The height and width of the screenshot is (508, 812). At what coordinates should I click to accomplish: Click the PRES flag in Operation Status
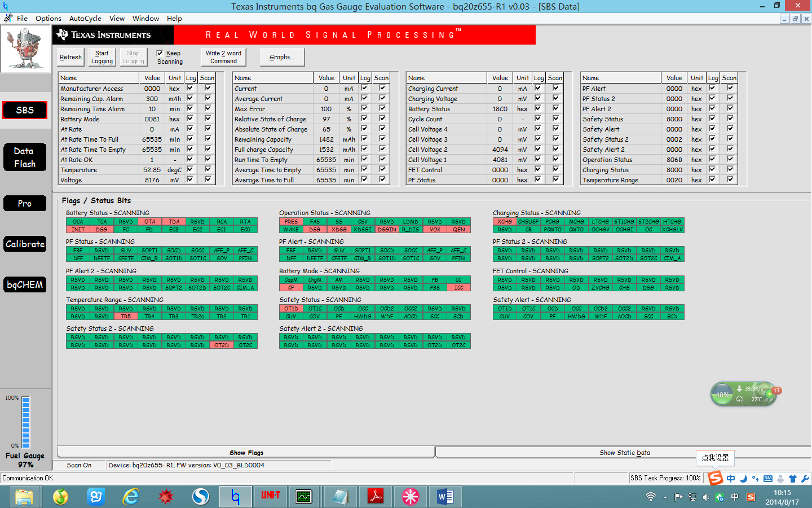point(291,221)
